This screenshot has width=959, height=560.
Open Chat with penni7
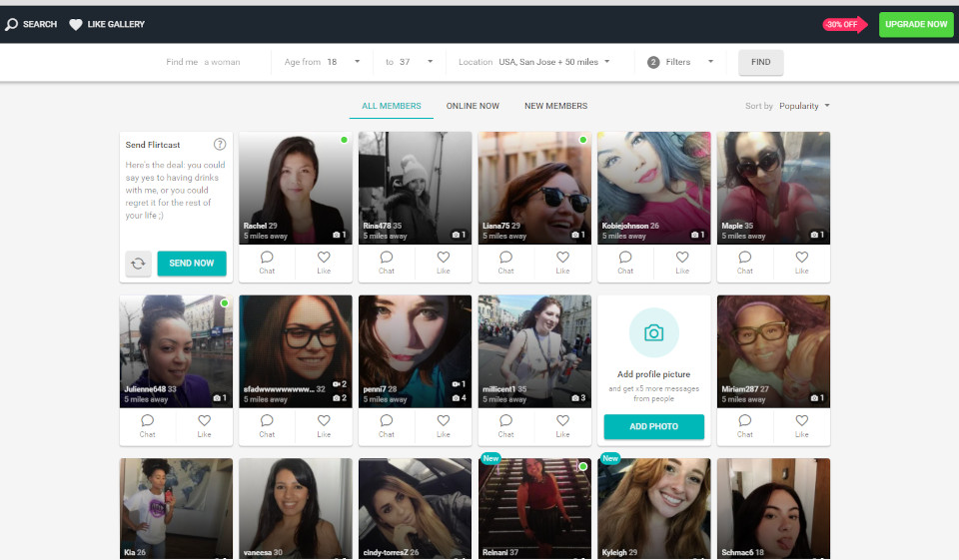coord(387,421)
